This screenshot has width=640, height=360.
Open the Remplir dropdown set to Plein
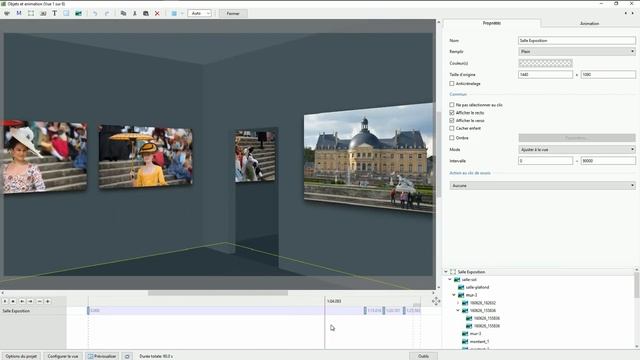577,52
